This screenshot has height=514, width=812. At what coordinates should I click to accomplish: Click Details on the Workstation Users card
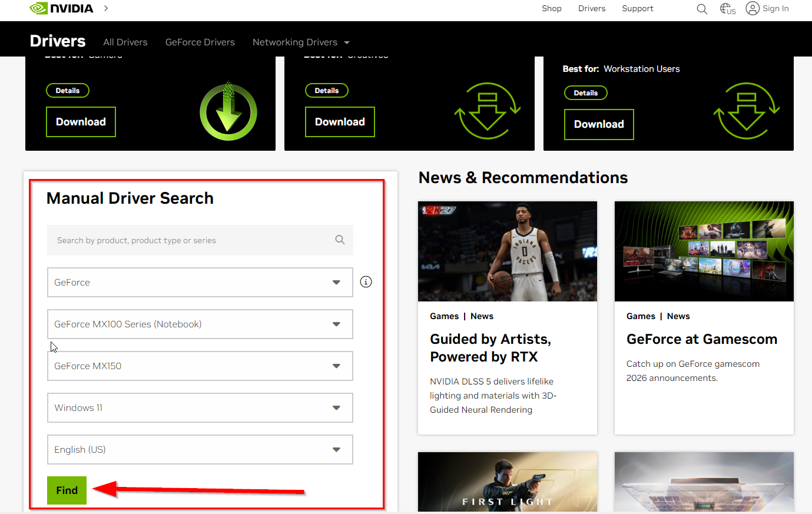tap(586, 93)
